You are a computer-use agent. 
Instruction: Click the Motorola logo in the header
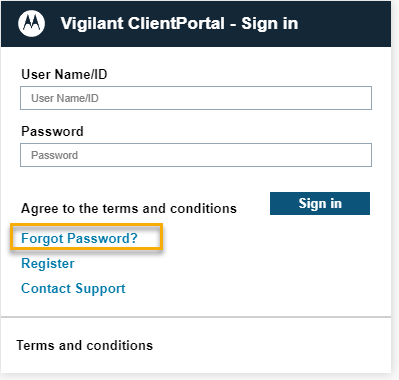[x=31, y=23]
